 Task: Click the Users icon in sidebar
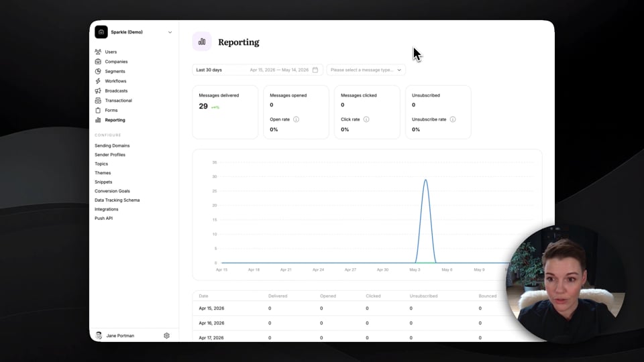pos(98,52)
